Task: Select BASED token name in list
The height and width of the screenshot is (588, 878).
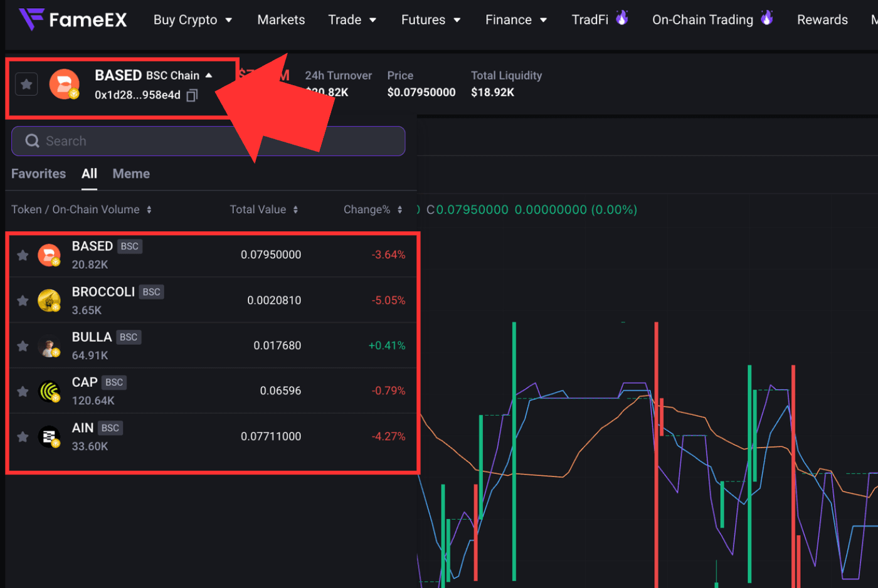Action: coord(92,246)
